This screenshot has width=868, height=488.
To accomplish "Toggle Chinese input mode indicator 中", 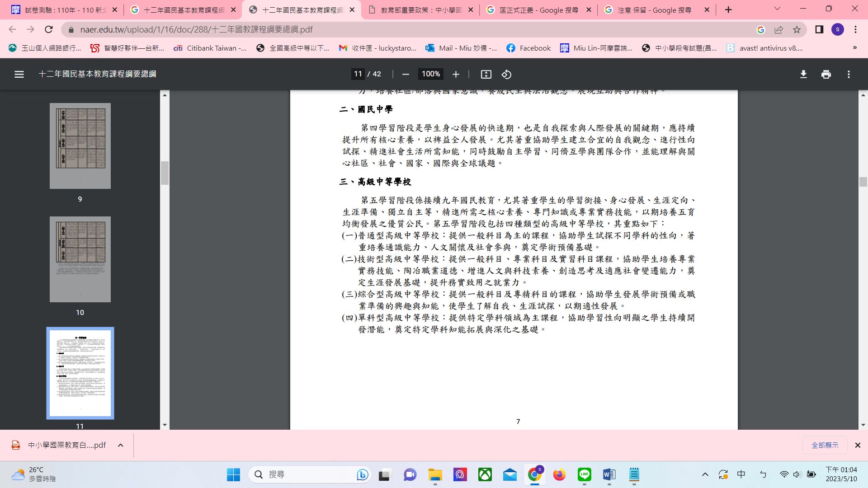I will tap(741, 474).
